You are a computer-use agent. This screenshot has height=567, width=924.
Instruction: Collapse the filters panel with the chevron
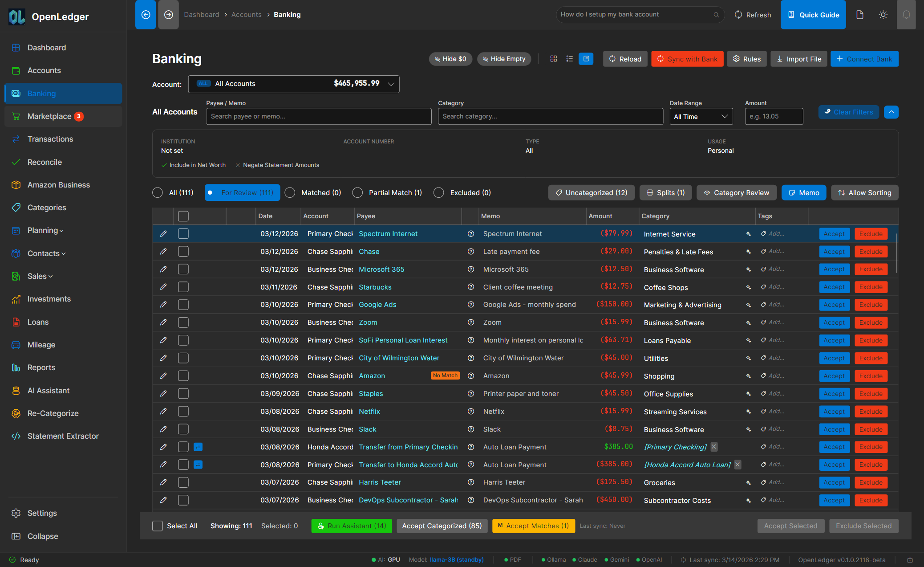(891, 112)
